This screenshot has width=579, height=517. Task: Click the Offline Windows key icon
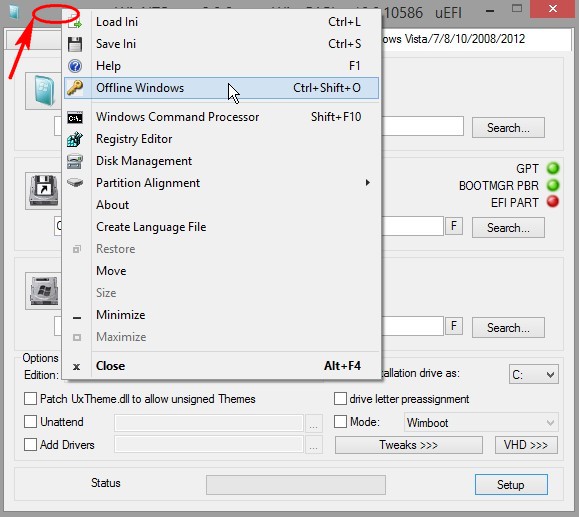tap(75, 88)
